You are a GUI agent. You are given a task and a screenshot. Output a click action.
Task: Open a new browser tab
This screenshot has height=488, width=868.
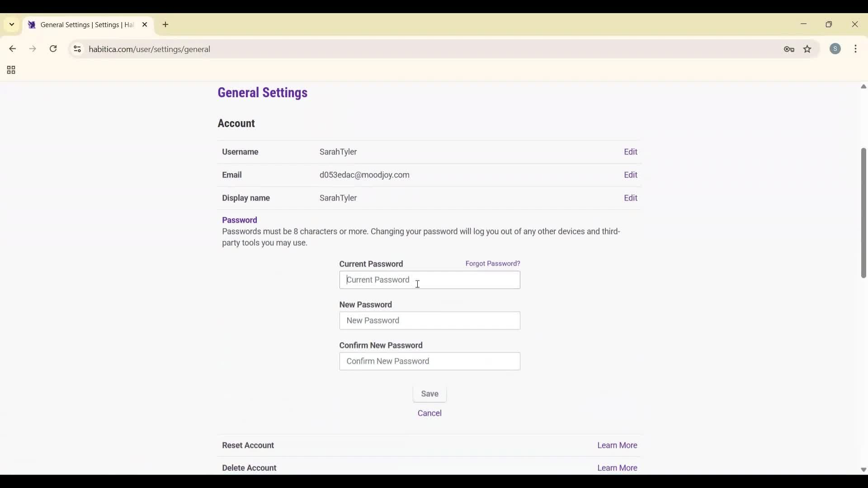pyautogui.click(x=165, y=25)
